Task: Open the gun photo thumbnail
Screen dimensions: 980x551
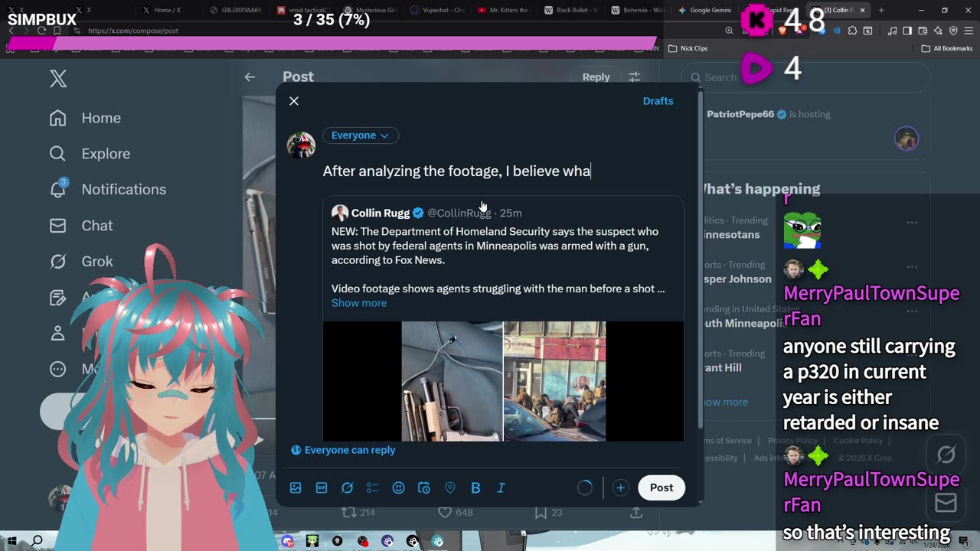Action: 452,381
